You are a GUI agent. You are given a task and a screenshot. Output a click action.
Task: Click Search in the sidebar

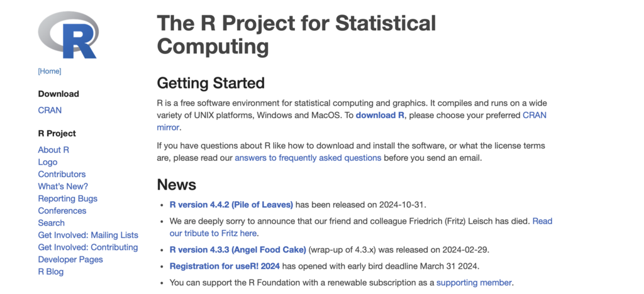tap(51, 223)
